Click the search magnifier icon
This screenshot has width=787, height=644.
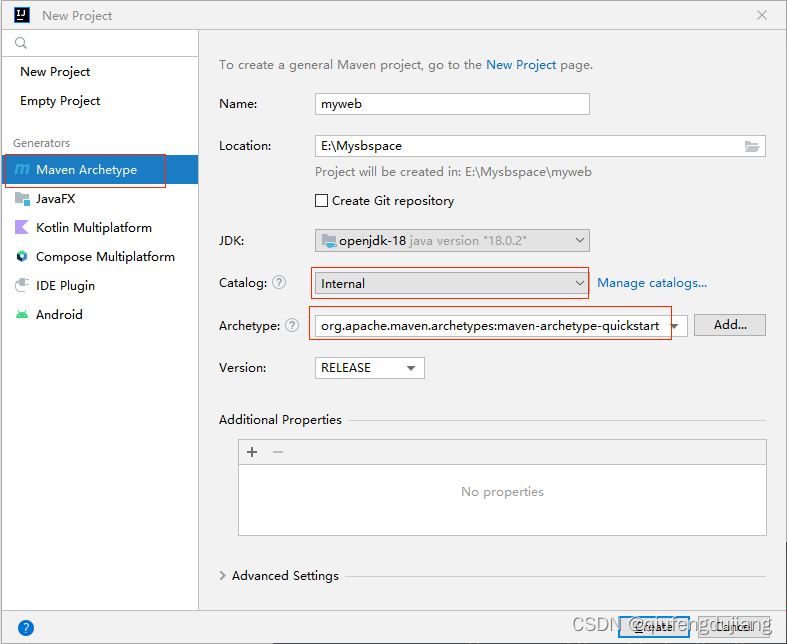click(21, 43)
